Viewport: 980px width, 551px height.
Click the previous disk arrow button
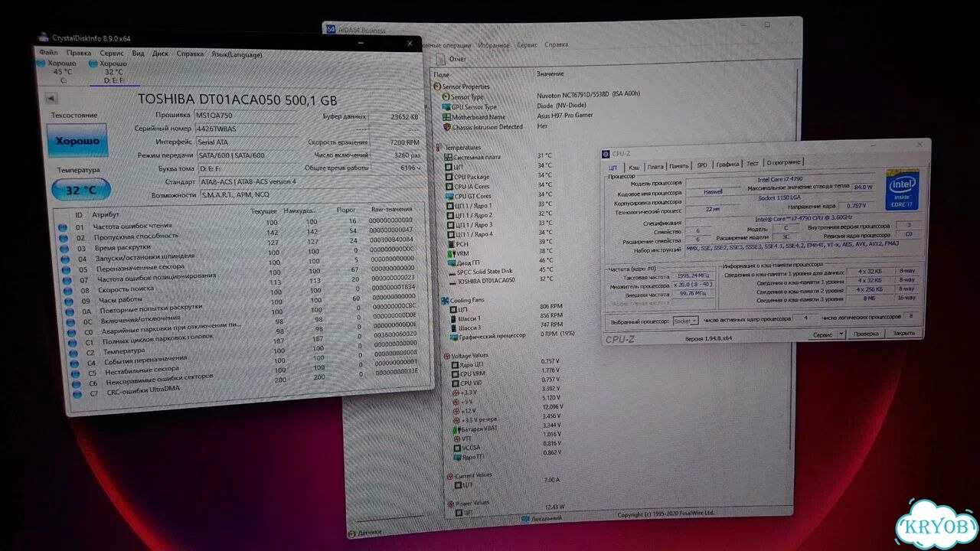[51, 98]
